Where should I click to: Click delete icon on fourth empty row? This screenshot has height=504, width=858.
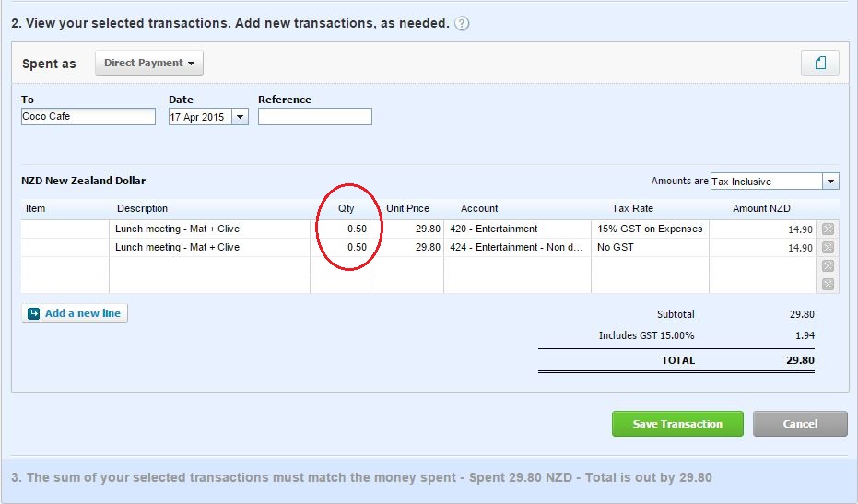coord(827,284)
